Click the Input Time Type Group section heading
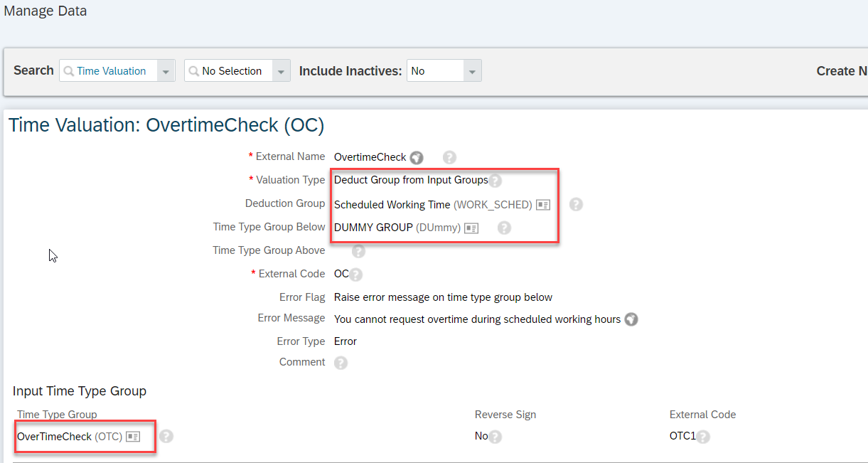The image size is (868, 463). (80, 391)
